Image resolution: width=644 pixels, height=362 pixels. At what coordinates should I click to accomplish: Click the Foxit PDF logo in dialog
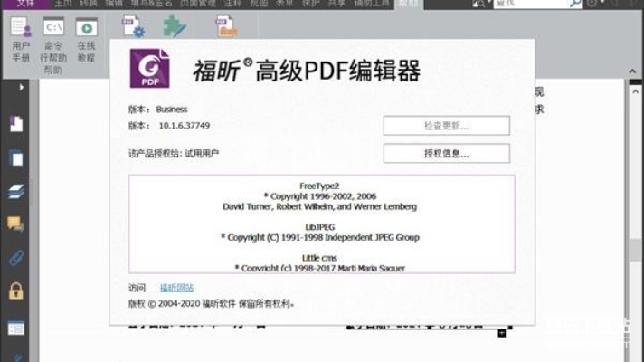(x=149, y=68)
